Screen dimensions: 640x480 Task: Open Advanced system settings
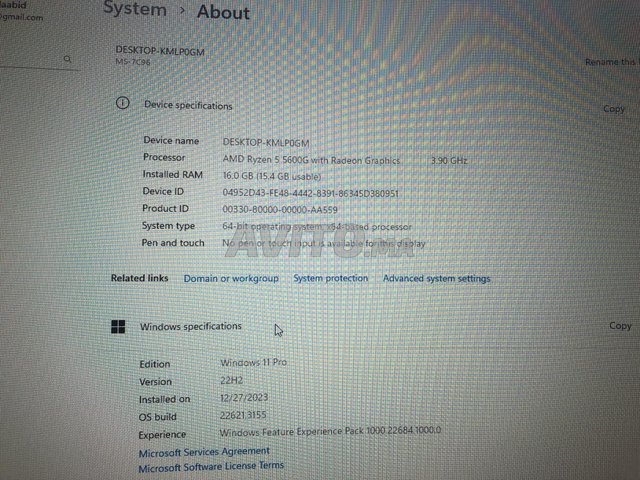[436, 279]
